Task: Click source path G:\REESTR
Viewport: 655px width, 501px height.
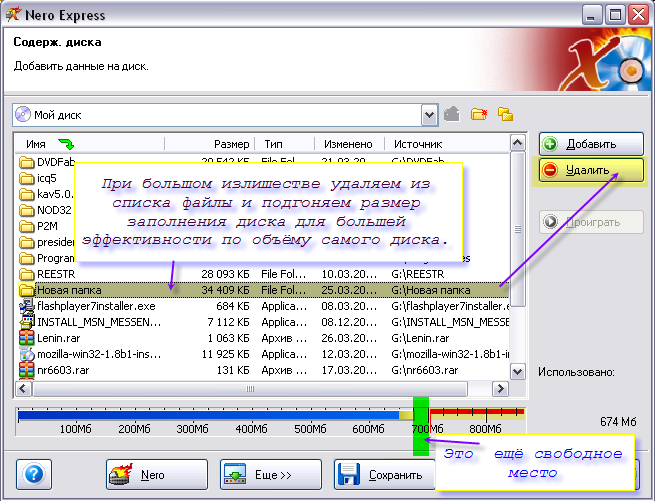Action: (418, 274)
